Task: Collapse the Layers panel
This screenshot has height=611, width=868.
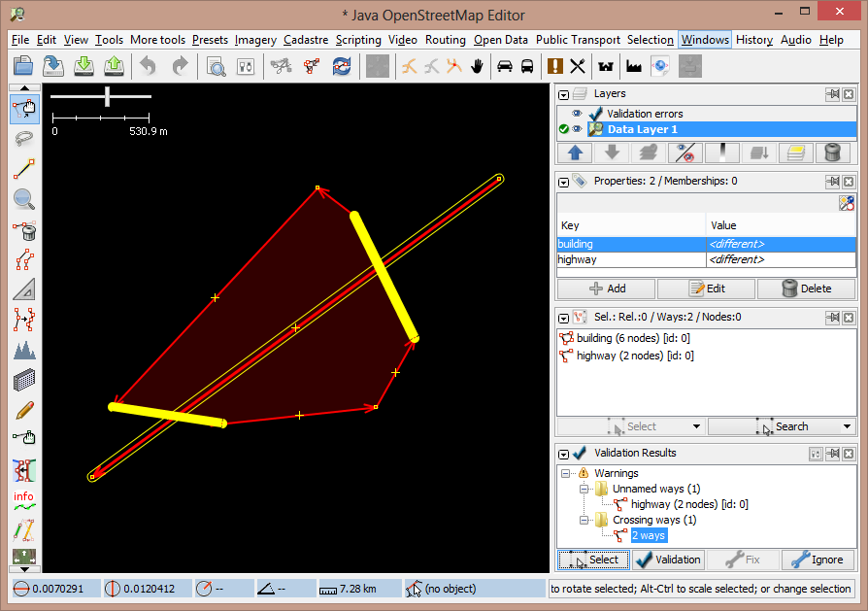Action: pyautogui.click(x=563, y=94)
